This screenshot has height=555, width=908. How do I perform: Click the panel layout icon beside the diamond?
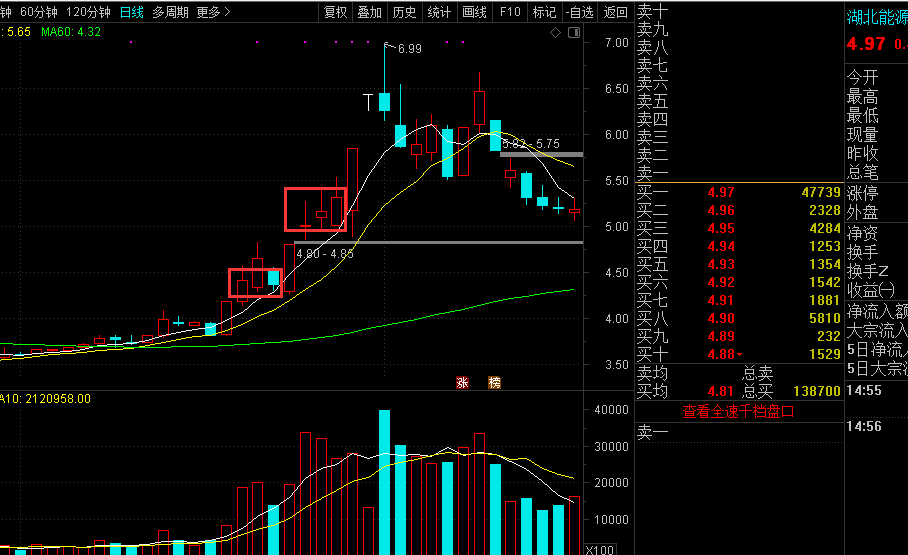(x=573, y=33)
